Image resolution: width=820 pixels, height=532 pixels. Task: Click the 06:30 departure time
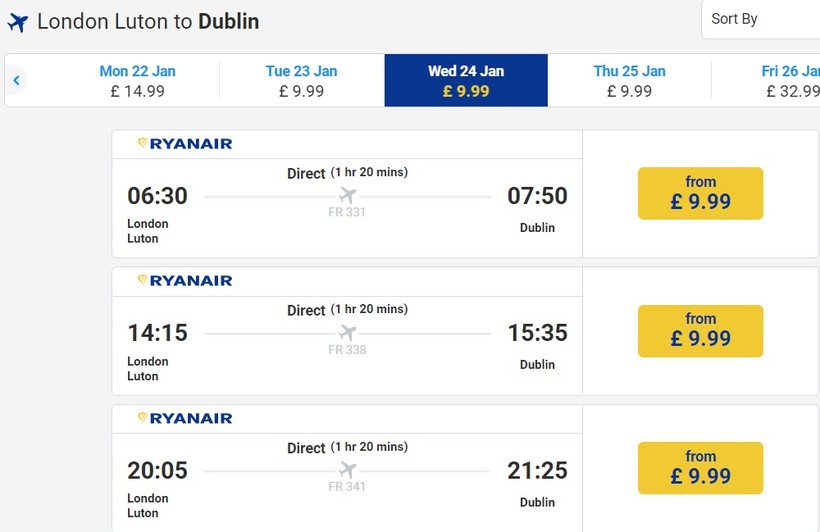click(x=157, y=196)
